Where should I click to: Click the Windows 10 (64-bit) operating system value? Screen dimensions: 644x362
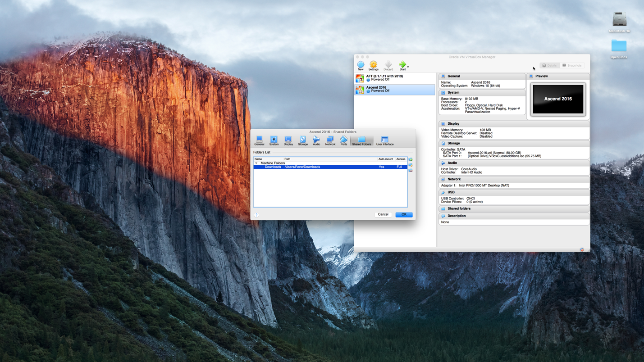[485, 86]
